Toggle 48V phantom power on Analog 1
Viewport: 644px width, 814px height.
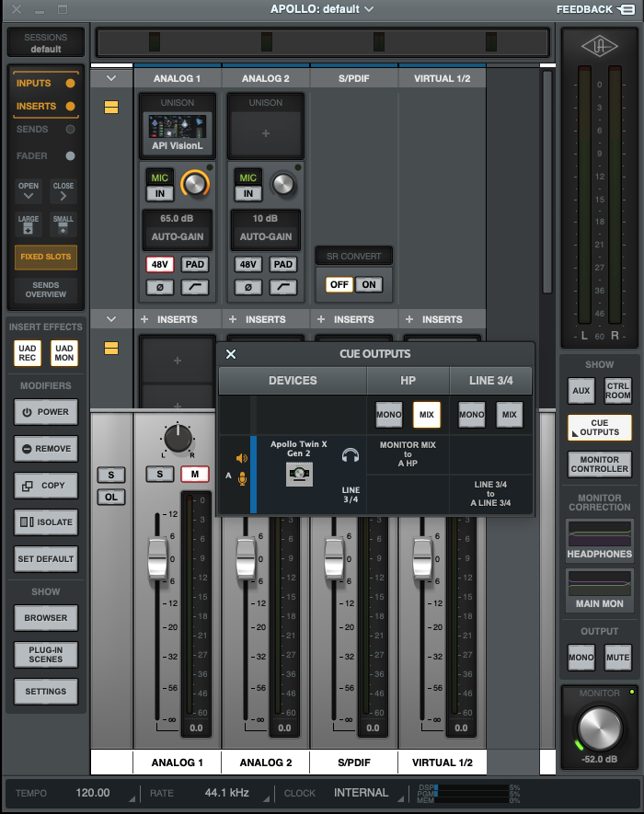(160, 264)
